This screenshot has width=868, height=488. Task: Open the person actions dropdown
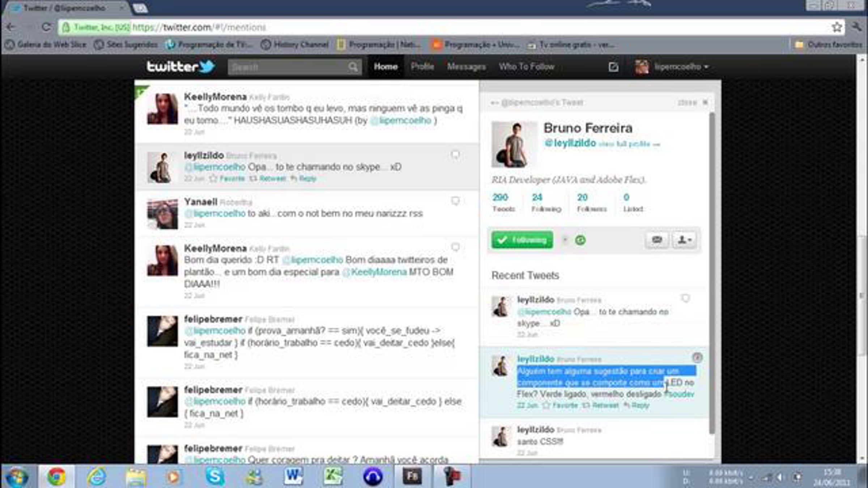coord(684,240)
